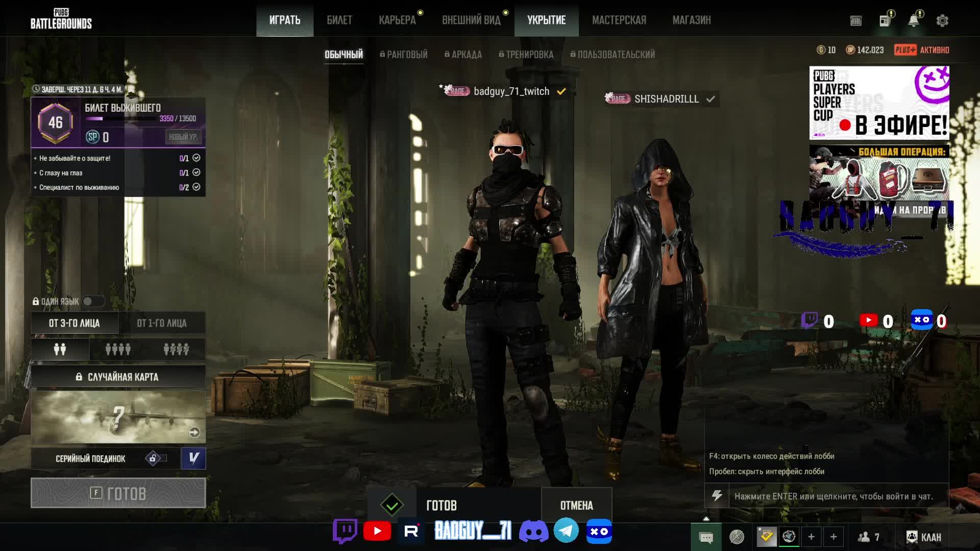
Task: Click the ОТМЕНА button
Action: point(577,505)
